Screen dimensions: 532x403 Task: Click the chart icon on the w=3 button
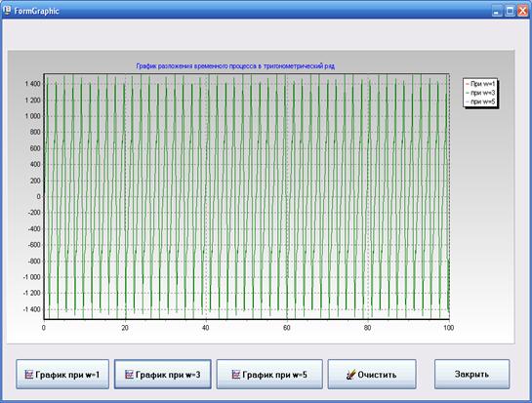point(129,375)
